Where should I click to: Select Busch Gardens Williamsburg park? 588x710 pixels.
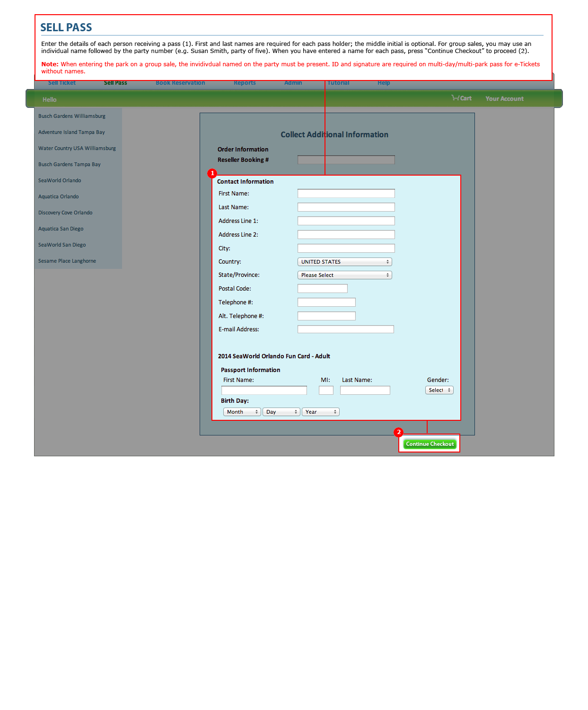pos(72,116)
